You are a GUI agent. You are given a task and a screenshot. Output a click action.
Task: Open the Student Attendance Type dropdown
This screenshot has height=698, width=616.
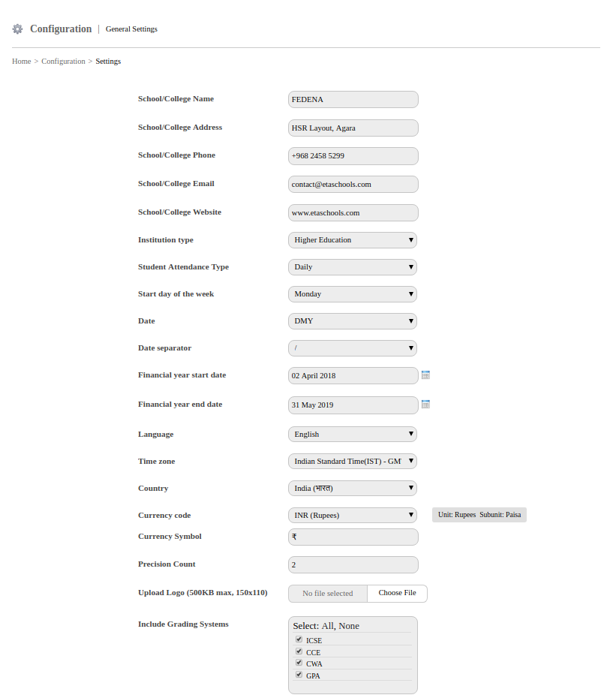pos(353,267)
